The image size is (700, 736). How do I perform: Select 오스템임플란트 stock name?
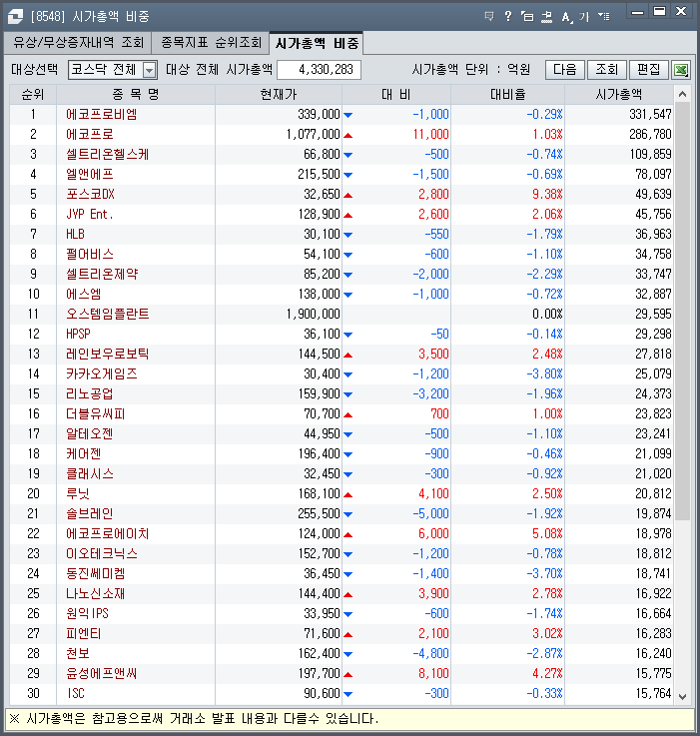(x=108, y=314)
